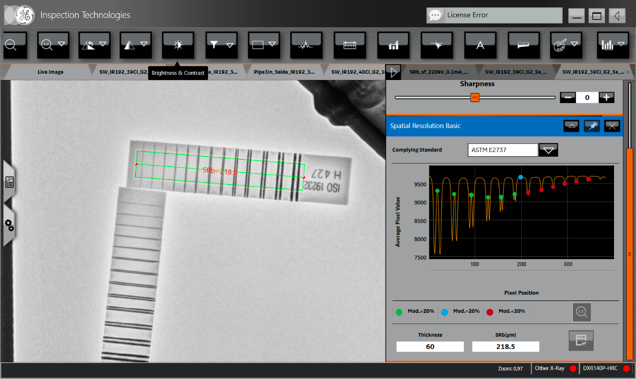
Task: Expand the filter tool dropdown arrow
Action: point(230,45)
